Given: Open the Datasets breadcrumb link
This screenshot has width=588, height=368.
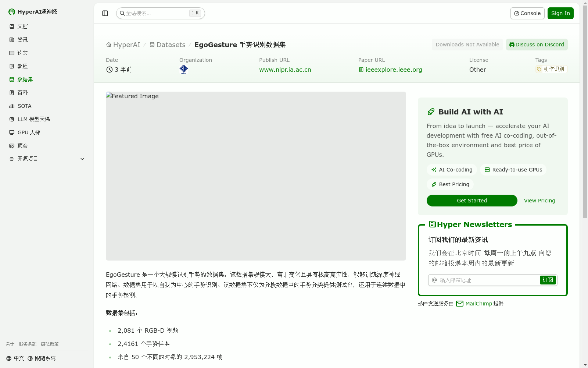Looking at the screenshot, I should (x=168, y=45).
